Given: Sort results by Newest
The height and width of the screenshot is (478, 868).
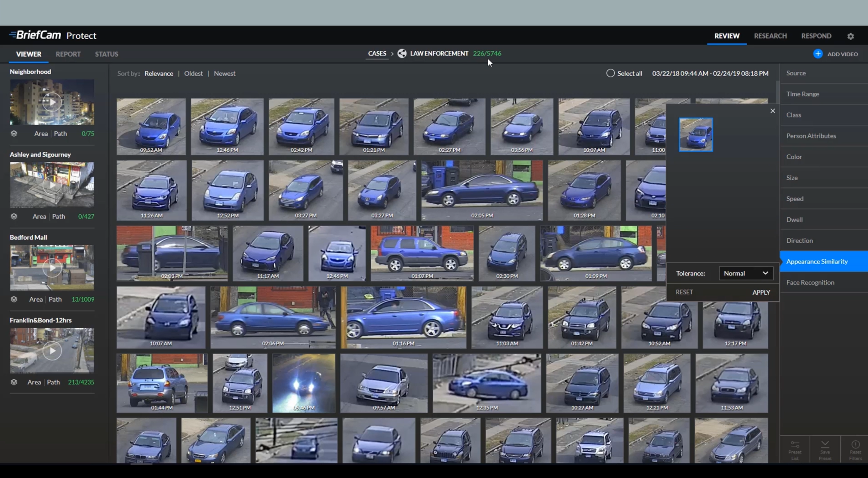Looking at the screenshot, I should coord(225,73).
